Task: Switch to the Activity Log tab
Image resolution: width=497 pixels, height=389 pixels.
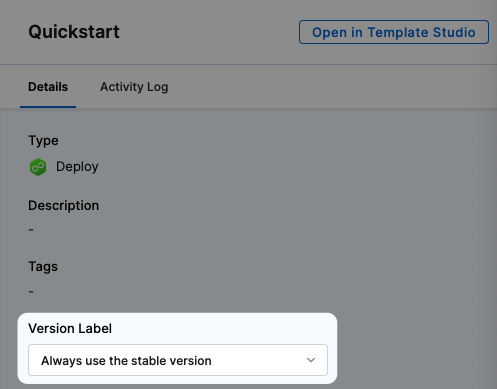Action: (134, 87)
